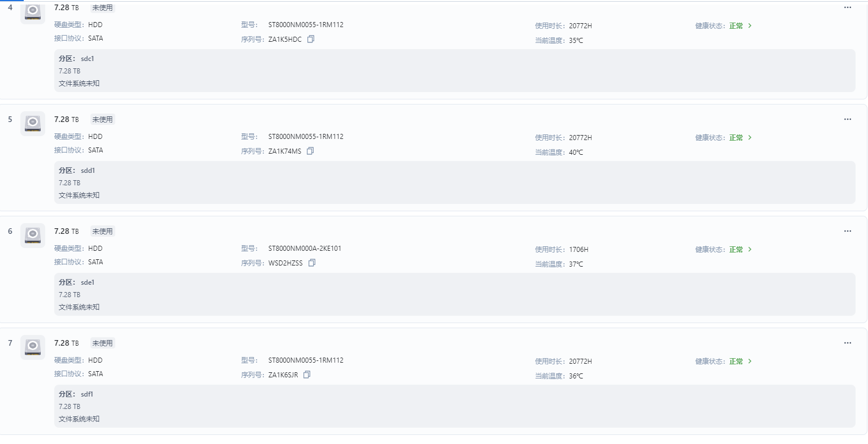Select the sdd1 partition panel
Screen dimensions: 868x444
point(455,182)
